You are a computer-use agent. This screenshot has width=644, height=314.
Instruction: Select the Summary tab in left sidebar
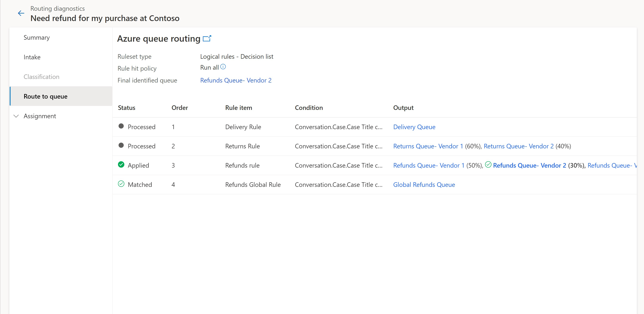click(x=37, y=37)
